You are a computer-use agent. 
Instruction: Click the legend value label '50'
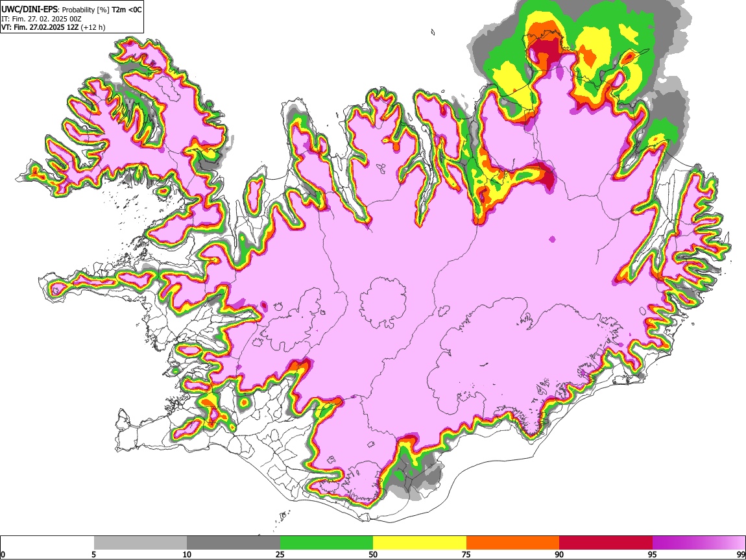click(x=373, y=554)
